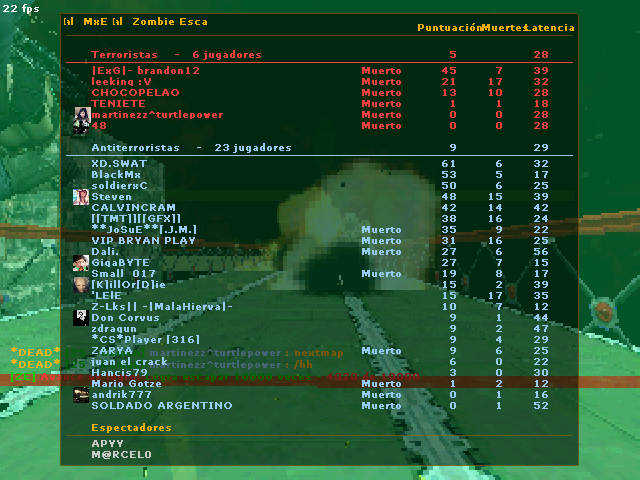Select player **JoSuE**[.J.M.]
This screenshot has width=640, height=480.
[144, 230]
